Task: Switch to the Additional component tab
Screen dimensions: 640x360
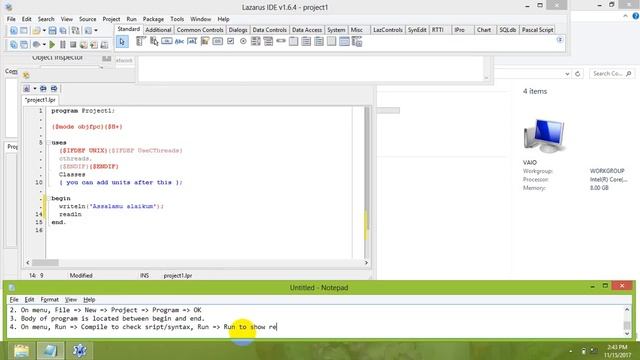Action: pos(158,30)
